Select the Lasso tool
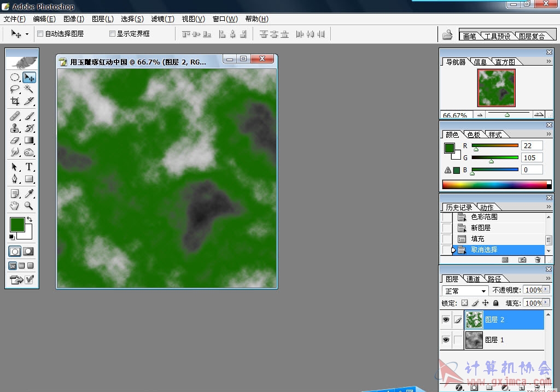The image size is (560, 392). (15, 89)
